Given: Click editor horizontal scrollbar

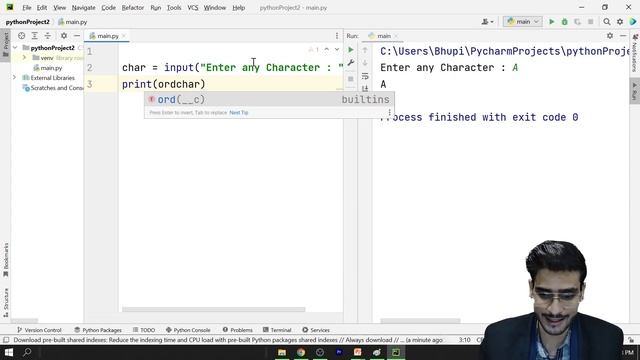Looking at the screenshot, I should click(213, 309).
